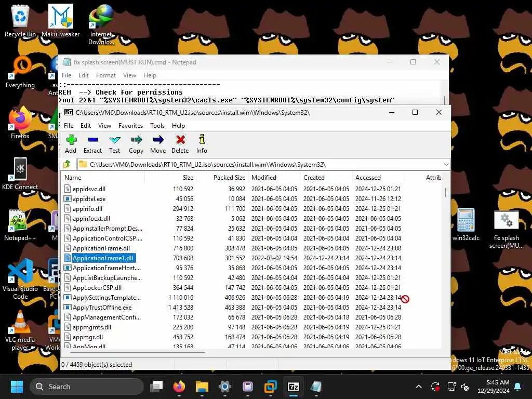The height and width of the screenshot is (399, 532).
Task: Click the Add toolbar button in 7-Zip
Action: pyautogui.click(x=71, y=144)
